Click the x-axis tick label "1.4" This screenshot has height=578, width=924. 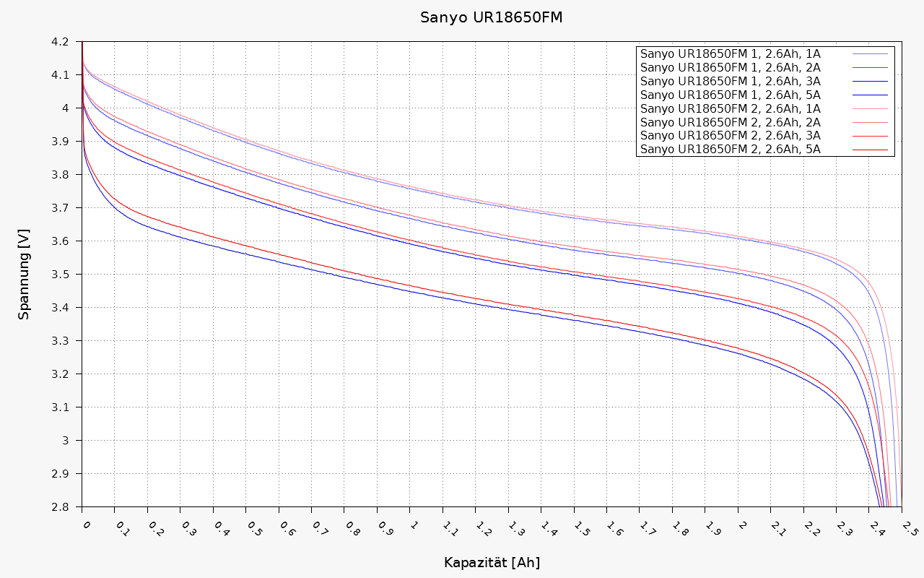click(549, 529)
